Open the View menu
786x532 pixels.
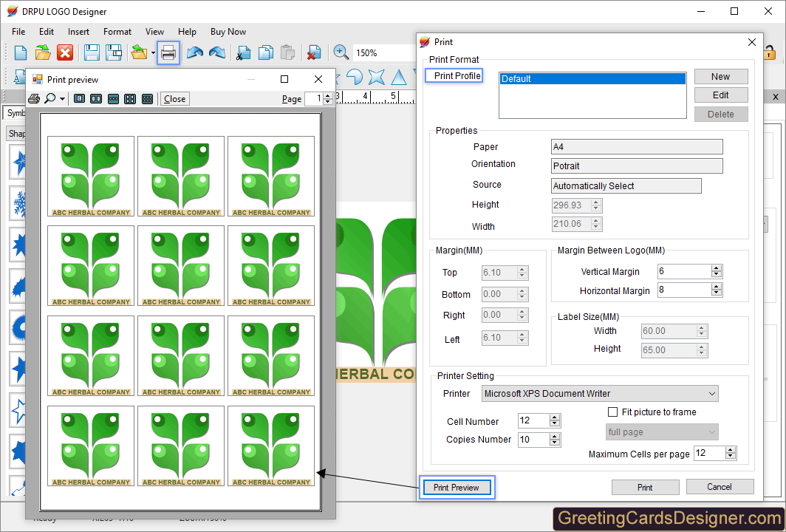pos(154,32)
